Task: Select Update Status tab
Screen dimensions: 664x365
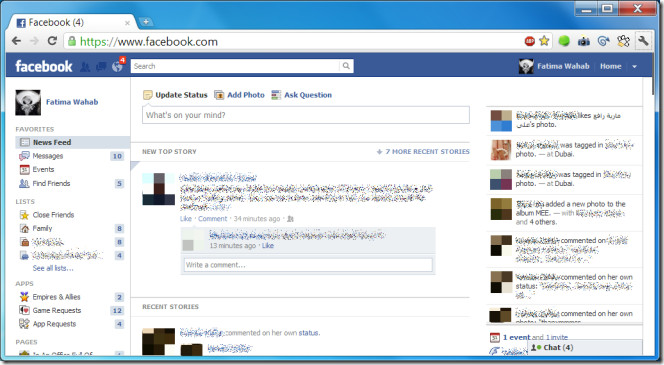Action: (175, 95)
